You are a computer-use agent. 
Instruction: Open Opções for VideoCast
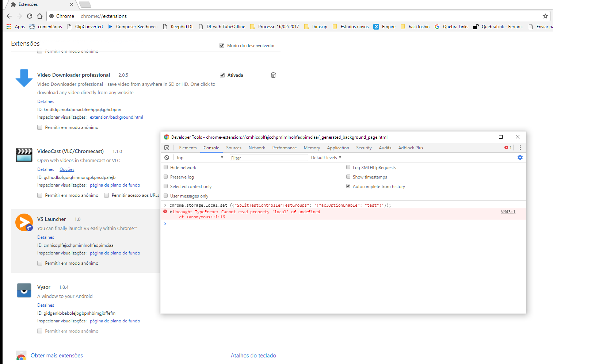tap(67, 169)
